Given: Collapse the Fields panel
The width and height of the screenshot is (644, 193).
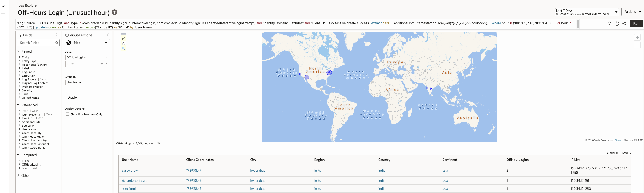Looking at the screenshot, I should [x=56, y=35].
